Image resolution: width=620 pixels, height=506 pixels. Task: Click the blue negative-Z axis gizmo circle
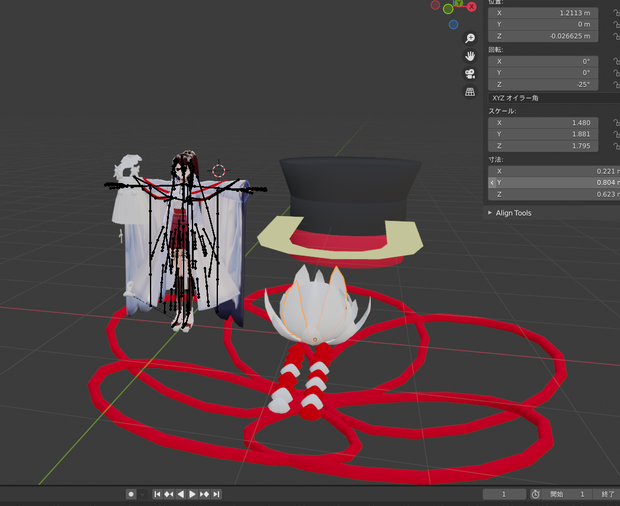(453, 25)
